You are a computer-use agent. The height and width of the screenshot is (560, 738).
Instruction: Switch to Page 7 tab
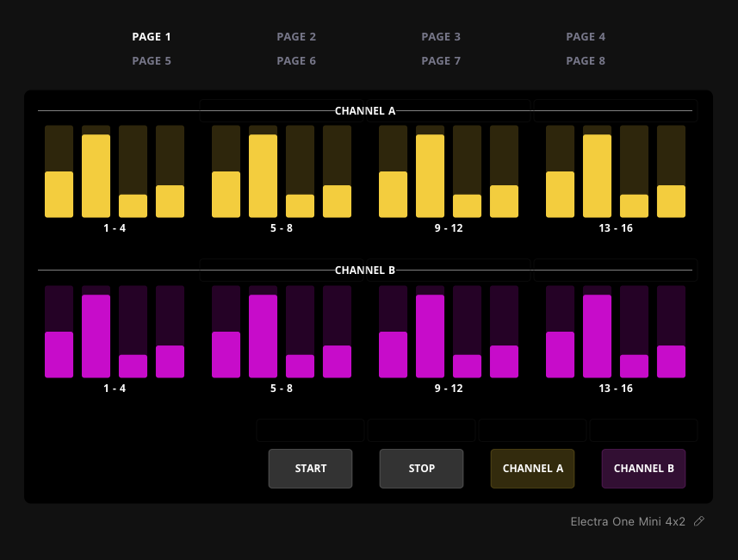[441, 61]
